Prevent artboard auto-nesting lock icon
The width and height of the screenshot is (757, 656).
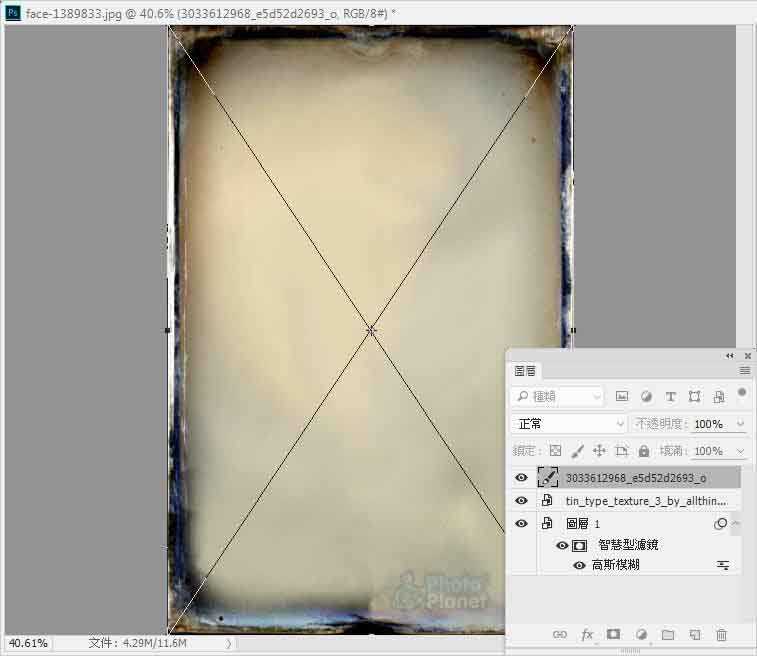click(x=621, y=450)
